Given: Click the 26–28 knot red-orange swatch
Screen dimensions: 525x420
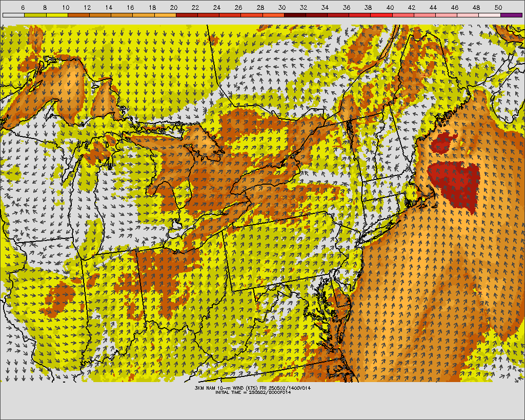Looking at the screenshot, I should tap(252, 15).
